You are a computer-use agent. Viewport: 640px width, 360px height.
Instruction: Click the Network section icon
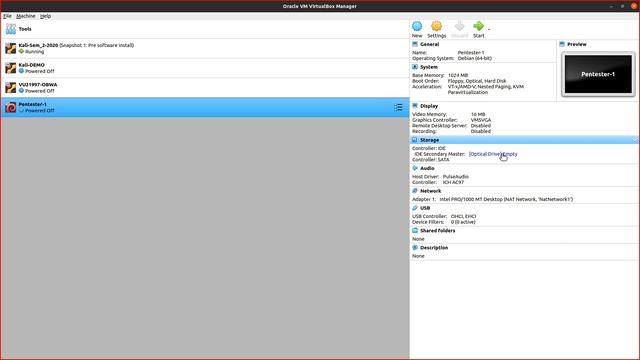(415, 191)
